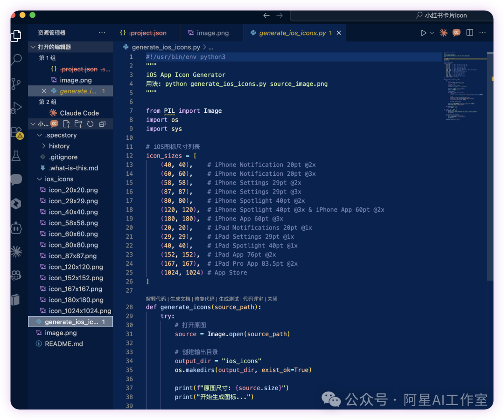Switch to the image.png tab
This screenshot has height=420, width=504.
212,33
